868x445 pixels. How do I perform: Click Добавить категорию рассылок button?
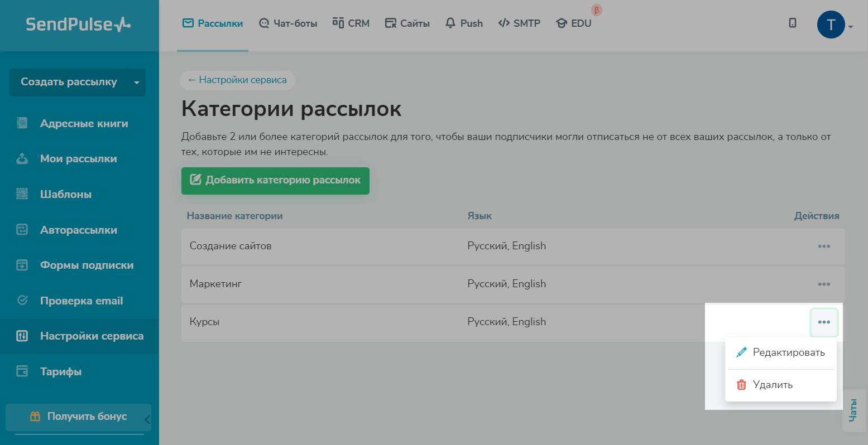275,181
